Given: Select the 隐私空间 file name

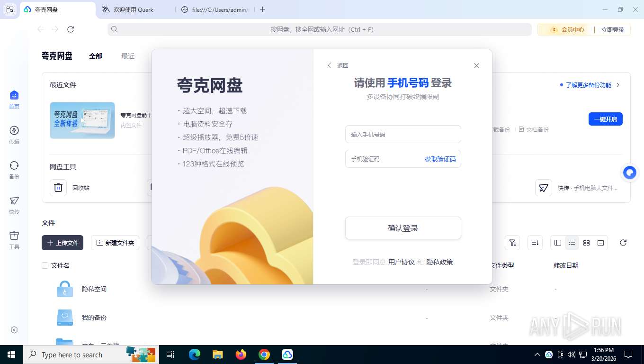Looking at the screenshot, I should click(x=94, y=289).
